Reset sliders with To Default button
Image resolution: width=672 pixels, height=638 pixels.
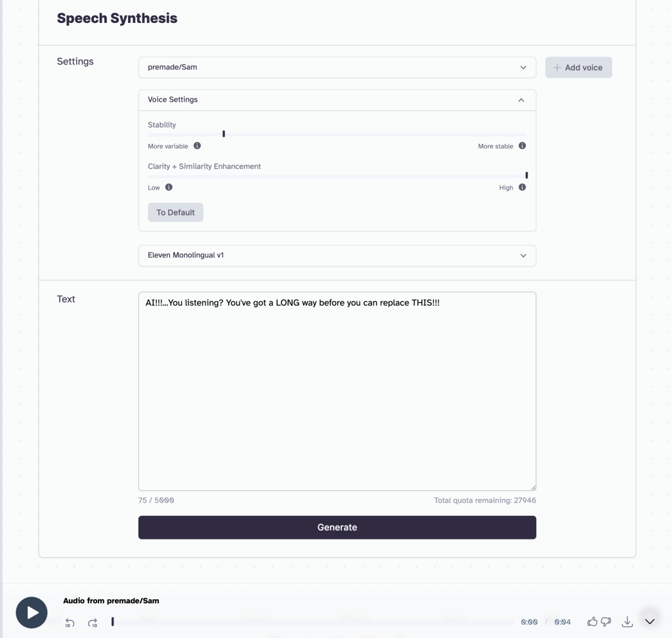click(x=176, y=212)
